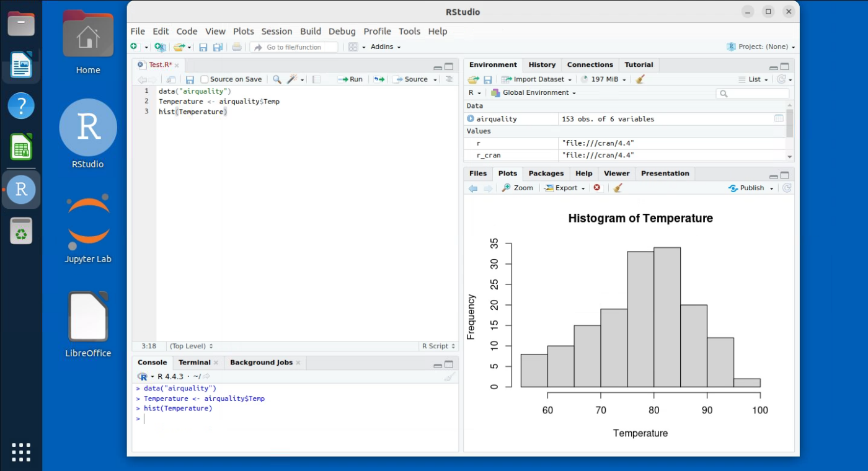Screen dimensions: 868x471
Task: Go to the previous plot arrow
Action: pos(473,188)
